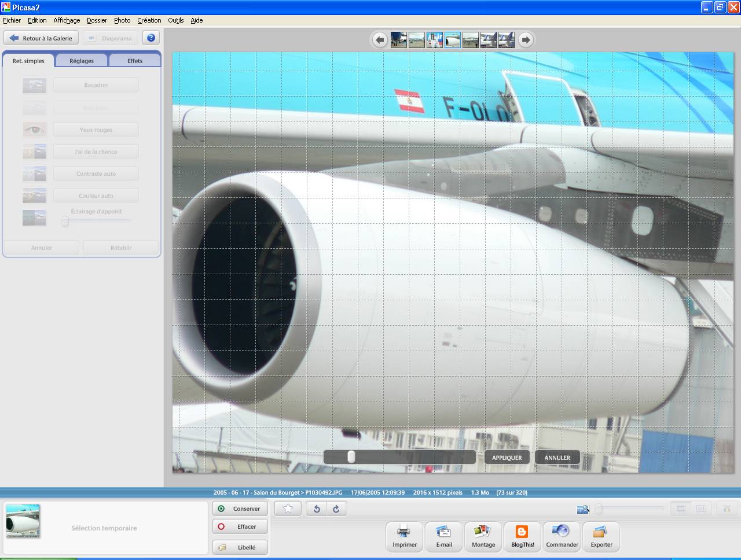Screen dimensions: 741x560
Task: Click the Picasa2 logo in the title bar
Action: tap(6, 8)
